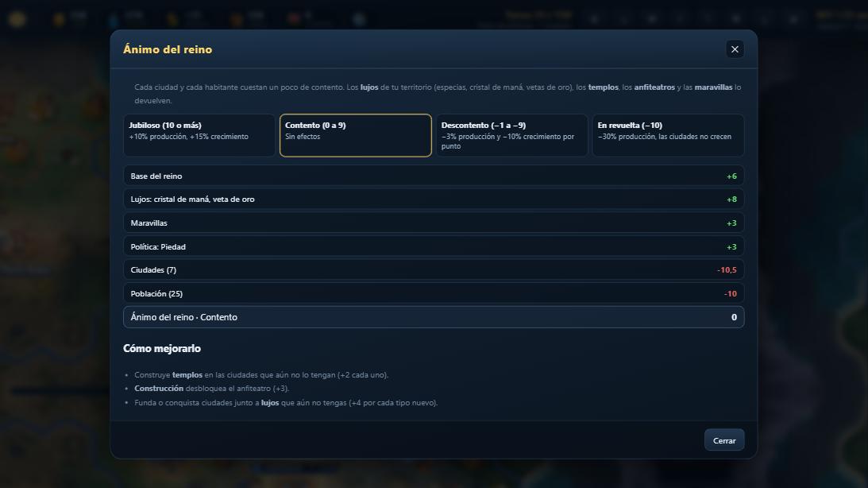Screen dimensions: 868x488
Task: Click the tip about building templos
Action: pyautogui.click(x=261, y=375)
